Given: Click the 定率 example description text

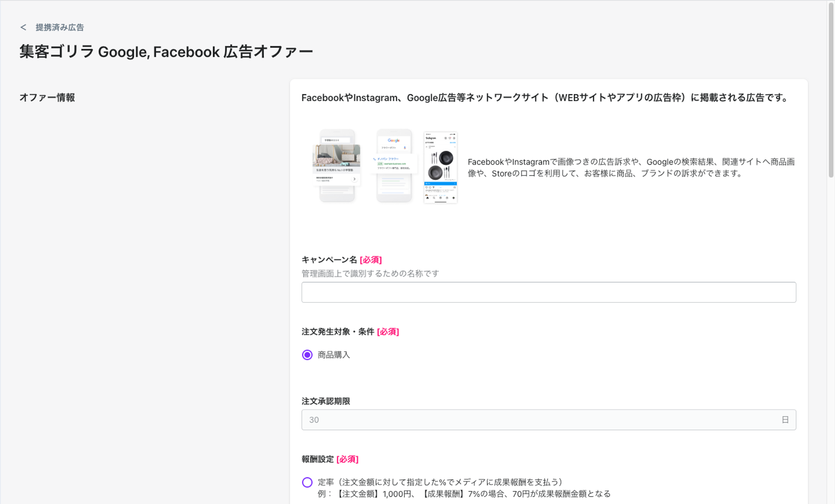Looking at the screenshot, I should 463,494.
